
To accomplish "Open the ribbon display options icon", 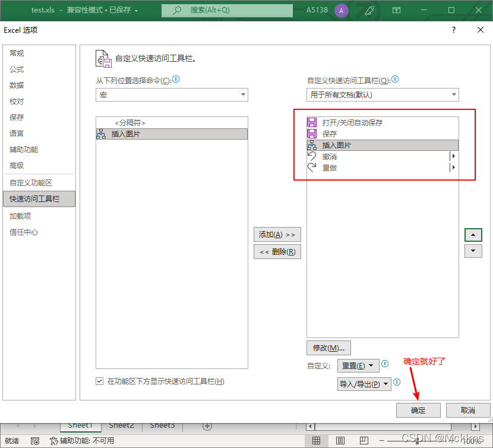I will point(396,10).
